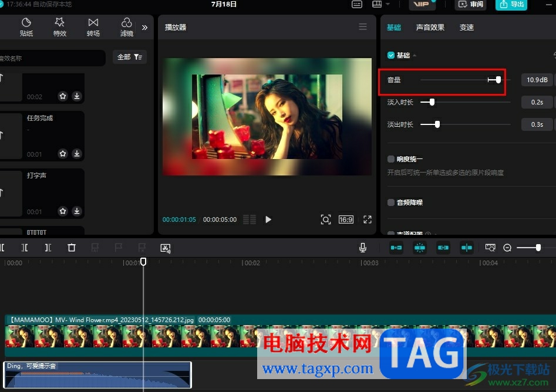This screenshot has width=556, height=392.
Task: Click the audio extract icon in timeline toolbar
Action: tap(165, 248)
